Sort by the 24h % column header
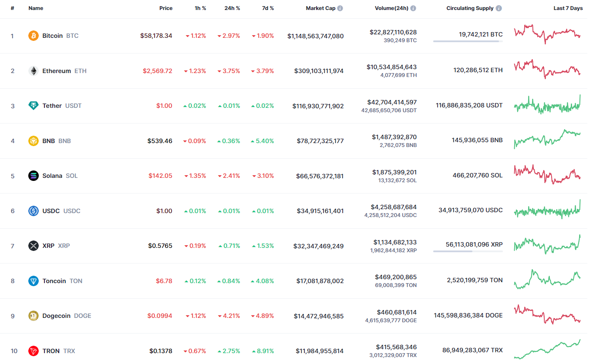Screen dimensions: 593x364 (x=232, y=8)
